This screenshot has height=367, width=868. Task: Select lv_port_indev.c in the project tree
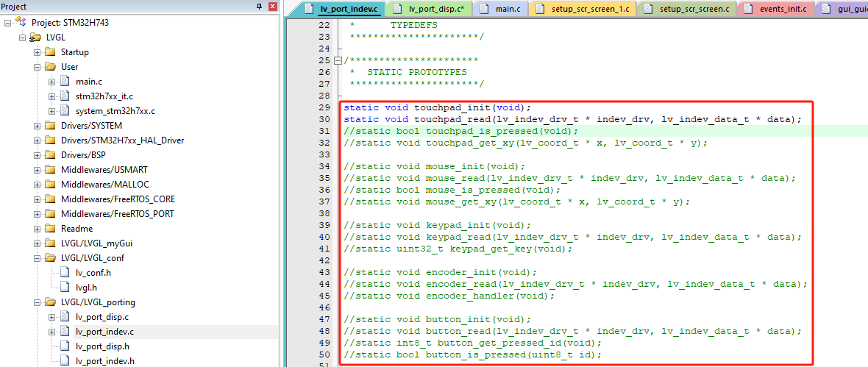coord(104,332)
